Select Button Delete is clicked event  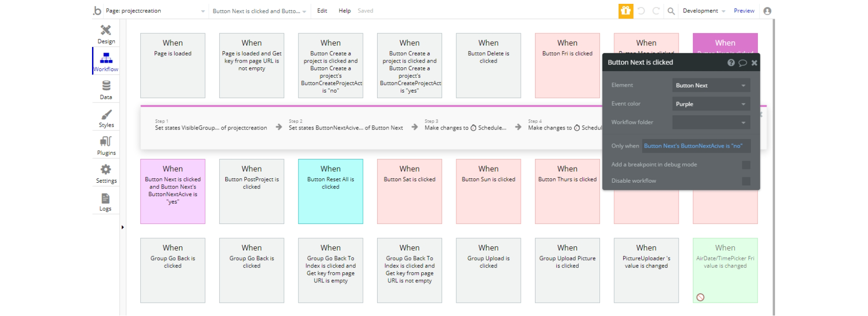(488, 65)
